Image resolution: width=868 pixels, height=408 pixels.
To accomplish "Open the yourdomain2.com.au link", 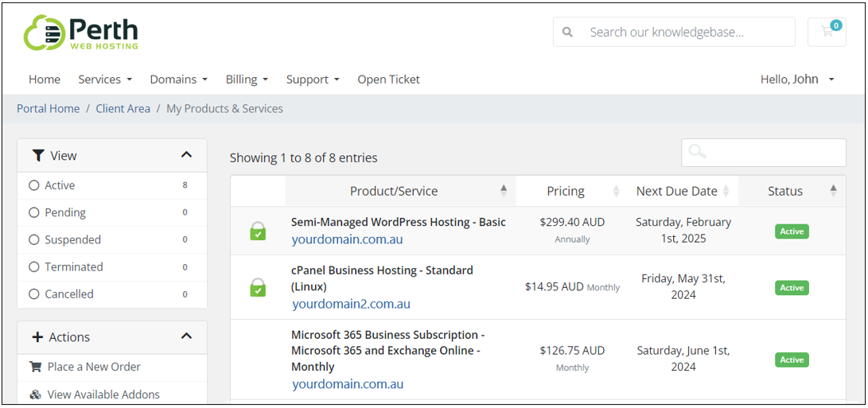I will click(351, 304).
